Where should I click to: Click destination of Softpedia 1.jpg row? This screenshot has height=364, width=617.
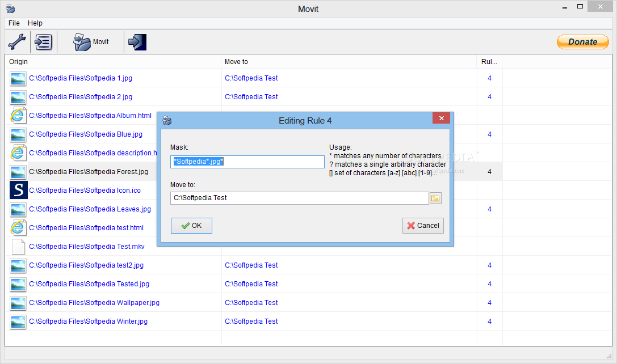[x=251, y=78]
